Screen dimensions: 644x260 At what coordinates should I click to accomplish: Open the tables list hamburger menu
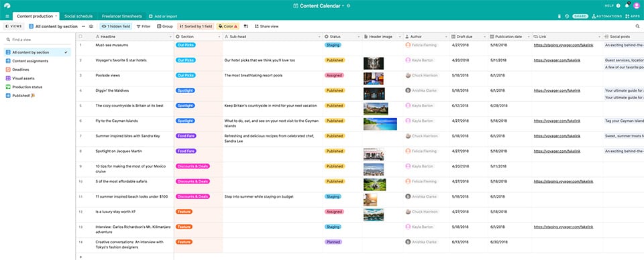point(7,16)
